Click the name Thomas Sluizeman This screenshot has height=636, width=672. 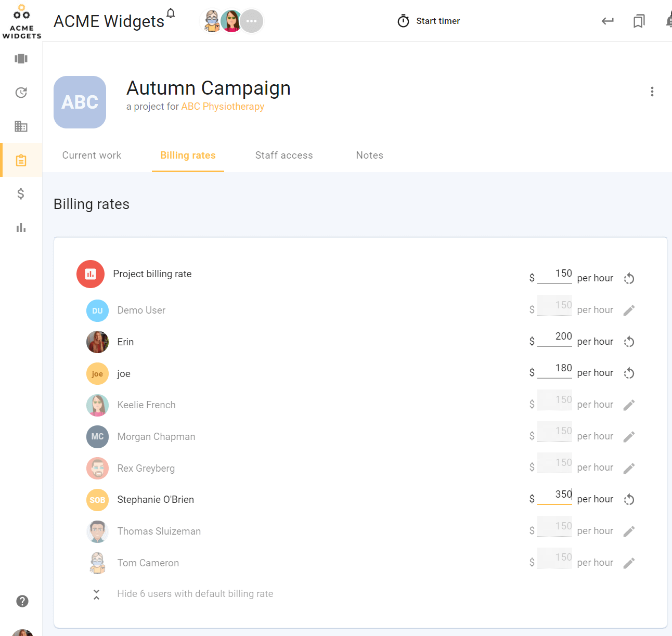tap(159, 531)
